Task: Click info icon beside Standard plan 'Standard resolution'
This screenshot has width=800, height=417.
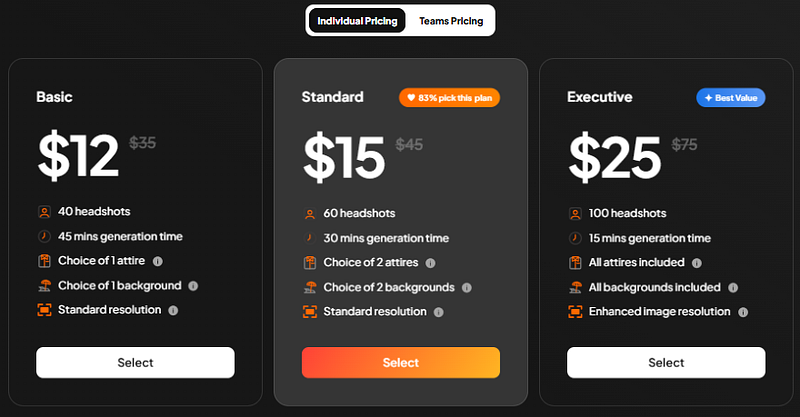Action: [x=439, y=312]
